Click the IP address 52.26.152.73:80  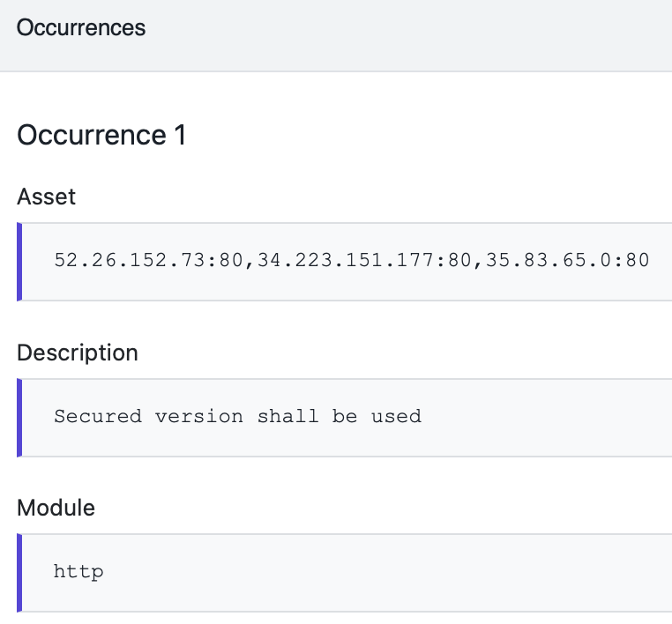point(148,260)
